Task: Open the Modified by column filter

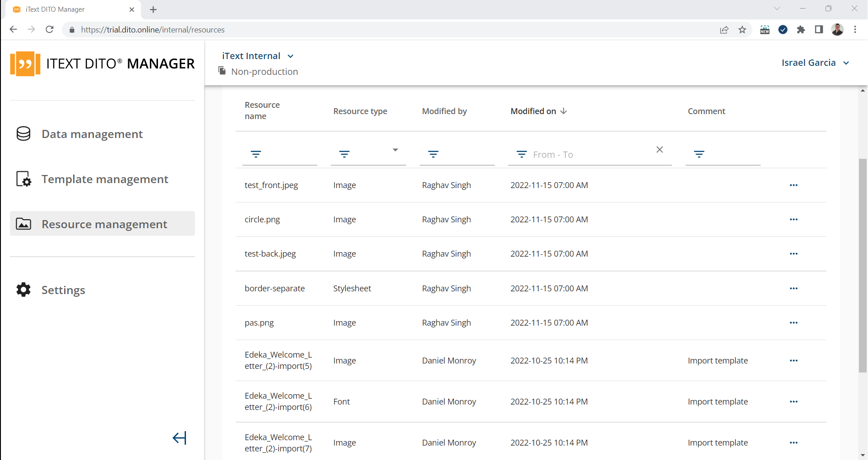Action: click(x=433, y=154)
